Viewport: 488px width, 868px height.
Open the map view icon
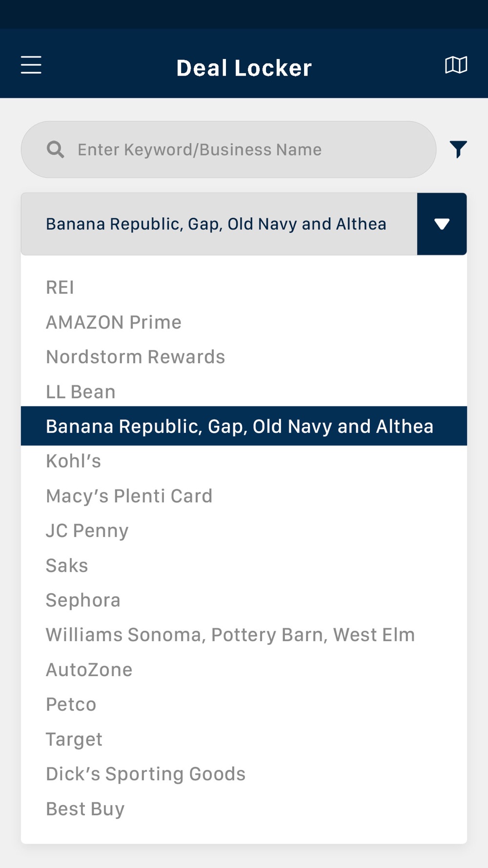point(456,65)
